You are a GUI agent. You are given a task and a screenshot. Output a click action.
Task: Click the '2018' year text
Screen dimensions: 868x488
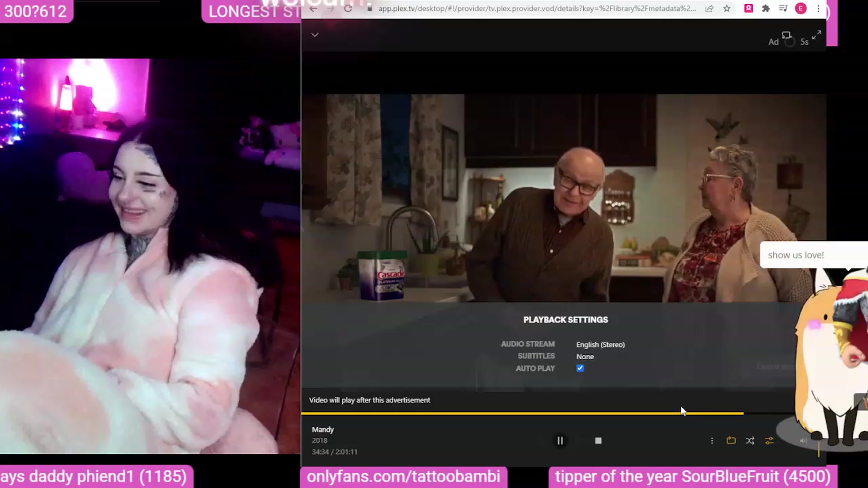coord(320,441)
